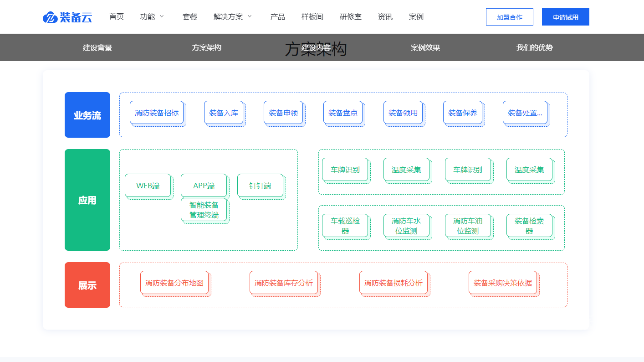Click the 智能装备管理终端 card
This screenshot has width=644, height=362.
coord(204,210)
